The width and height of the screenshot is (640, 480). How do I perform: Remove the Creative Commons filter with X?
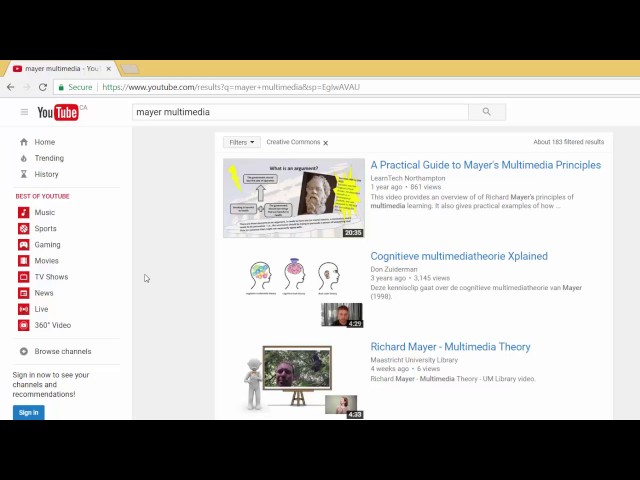(x=325, y=143)
